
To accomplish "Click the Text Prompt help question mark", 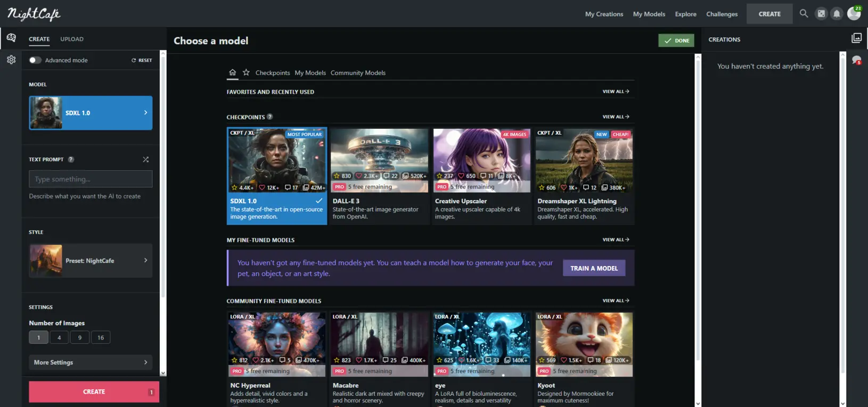I will (71, 160).
